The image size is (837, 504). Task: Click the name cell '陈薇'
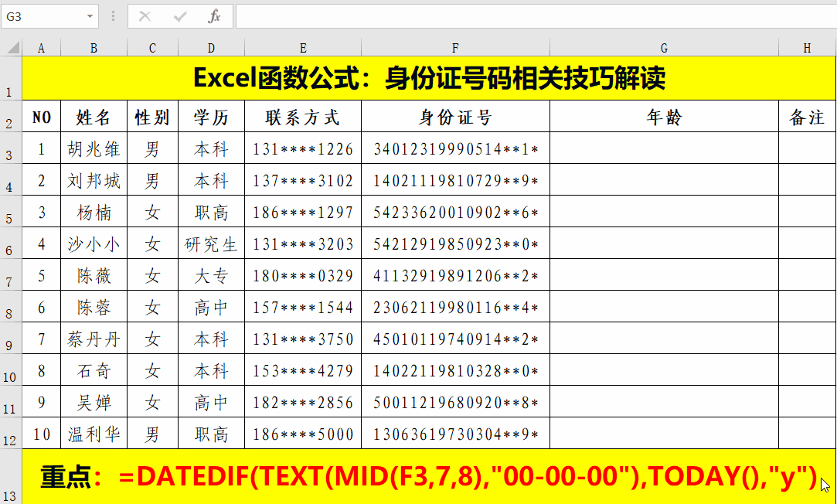tap(94, 275)
